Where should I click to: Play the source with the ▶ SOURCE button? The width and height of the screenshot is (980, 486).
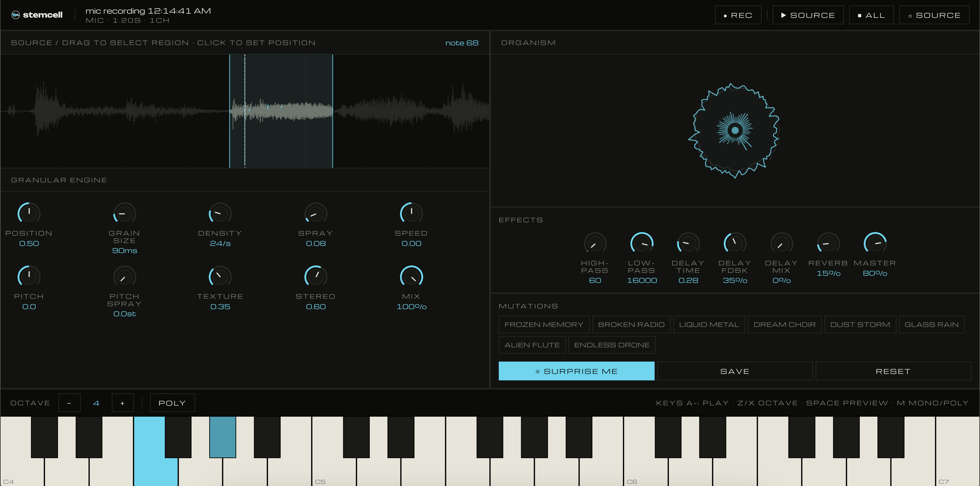pyautogui.click(x=808, y=15)
